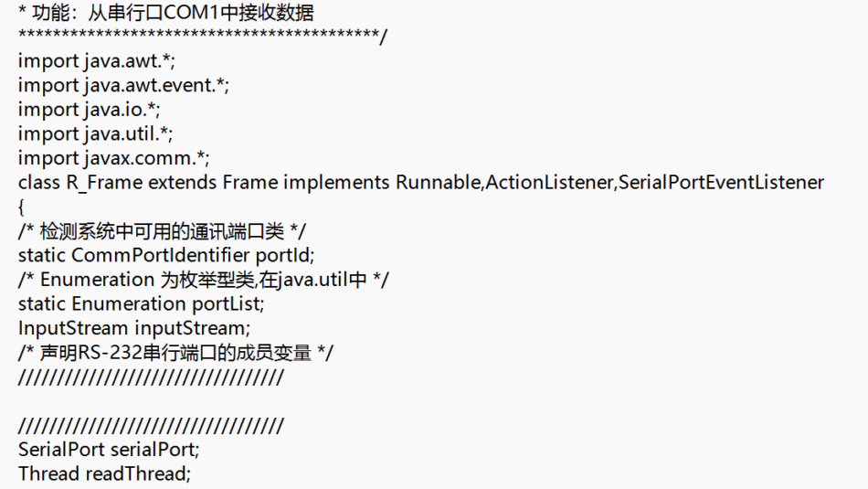Click the 'import java.awt.*;' line

click(x=96, y=60)
